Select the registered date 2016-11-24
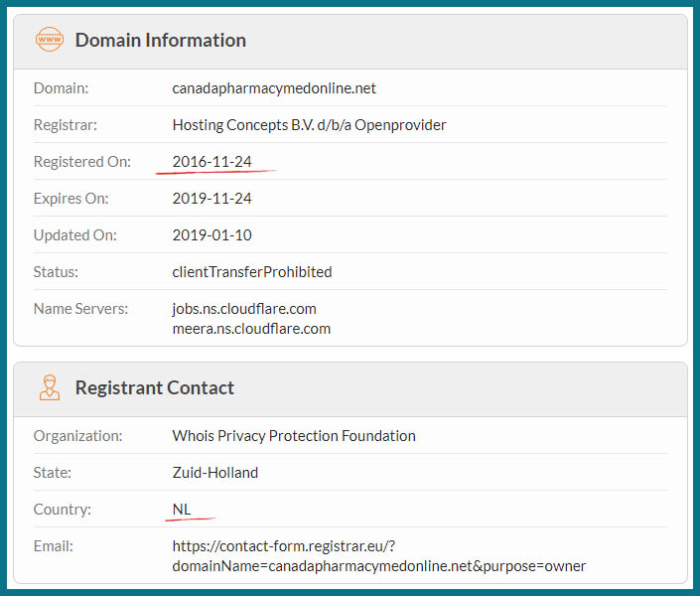The height and width of the screenshot is (596, 700). pos(211,162)
